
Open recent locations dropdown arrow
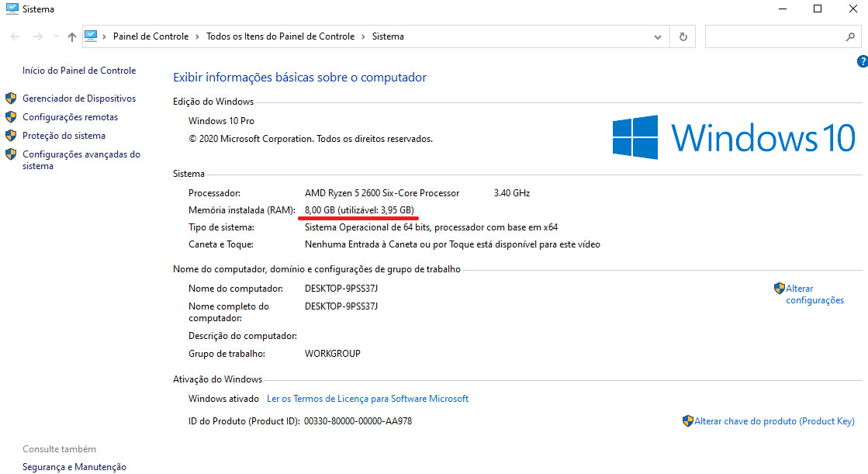56,36
